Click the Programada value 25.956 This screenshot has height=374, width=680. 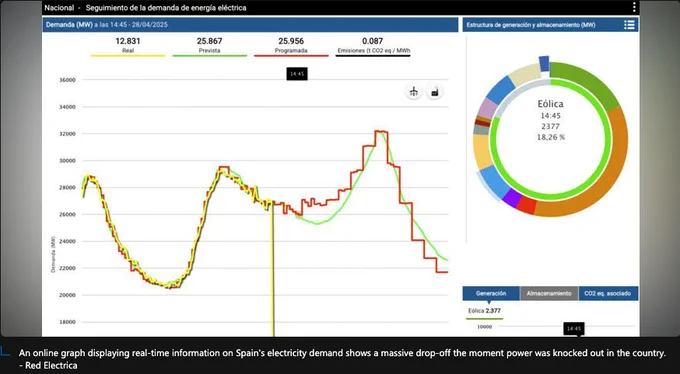(x=291, y=41)
